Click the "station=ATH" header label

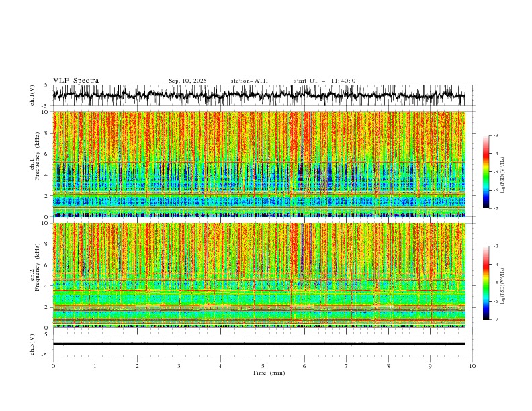(x=249, y=81)
